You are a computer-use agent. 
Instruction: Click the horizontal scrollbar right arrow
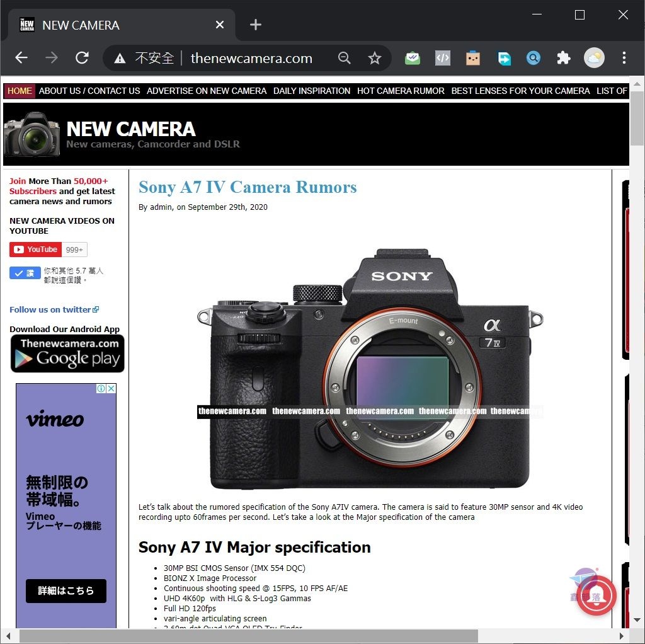pyautogui.click(x=622, y=636)
